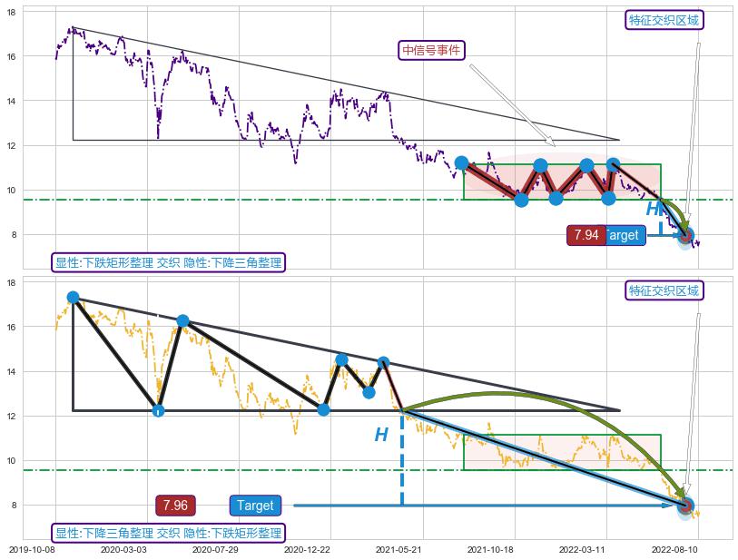Click the blue "H" marker in top chart
This screenshot has height=560, width=738.
coord(653,210)
